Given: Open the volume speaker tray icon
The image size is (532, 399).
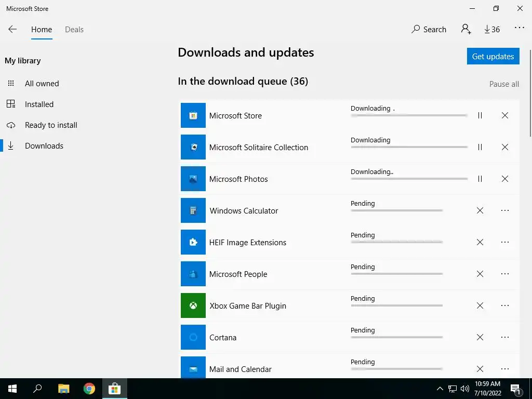Looking at the screenshot, I should pos(465,389).
